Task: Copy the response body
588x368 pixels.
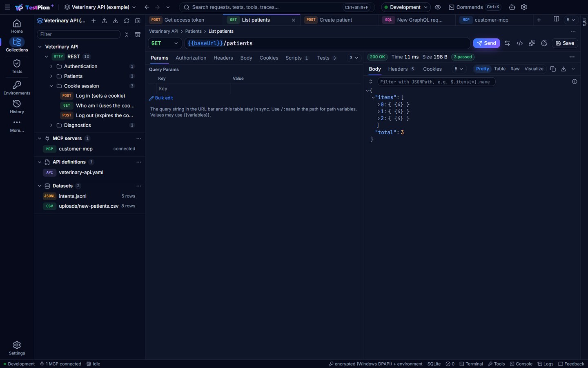Action: (x=553, y=69)
